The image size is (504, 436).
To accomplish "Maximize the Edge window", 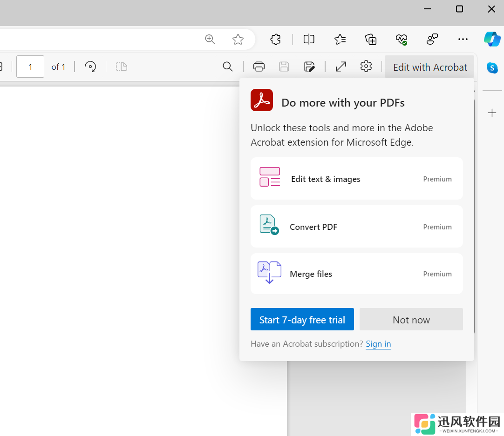I will (459, 9).
